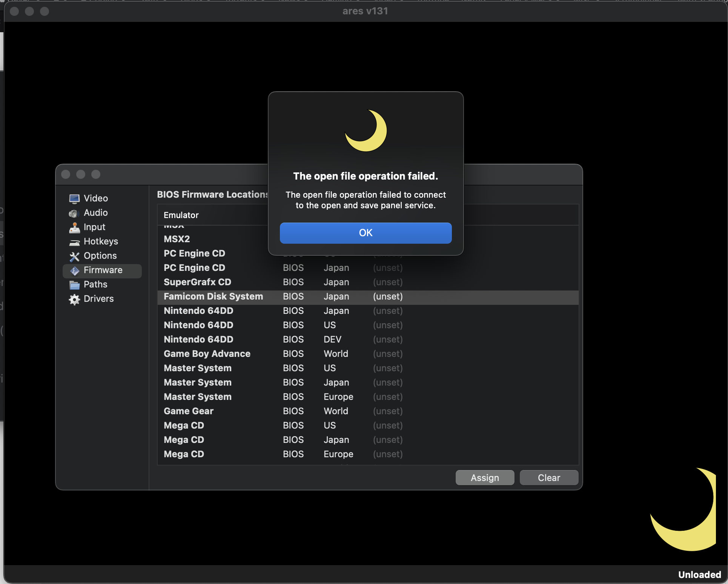The width and height of the screenshot is (728, 584).
Task: Clear the selected firmware entry
Action: 548,478
